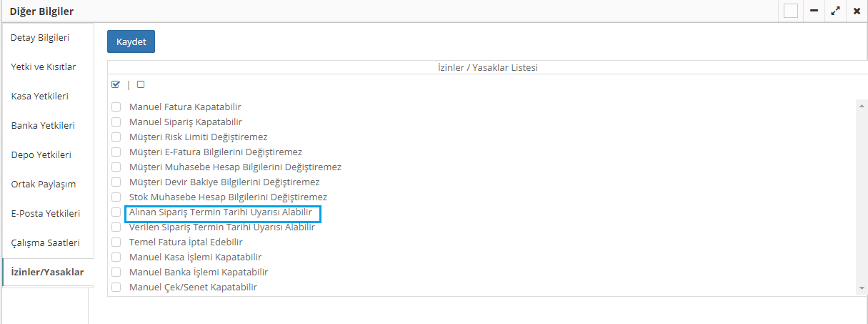Toggle Müşteri Risk Limiti Değiştiremez checkbox
868x324 pixels.
pyautogui.click(x=116, y=137)
